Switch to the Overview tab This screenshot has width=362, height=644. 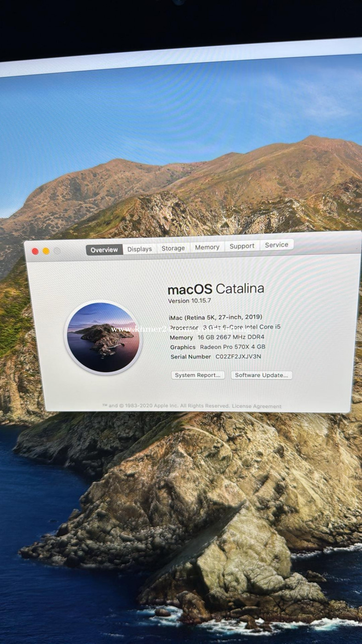[104, 250]
